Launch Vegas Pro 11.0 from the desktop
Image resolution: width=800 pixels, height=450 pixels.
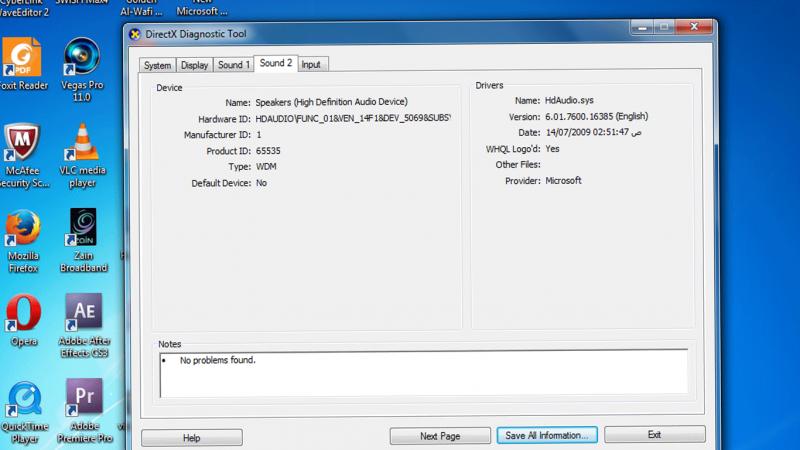[x=82, y=69]
